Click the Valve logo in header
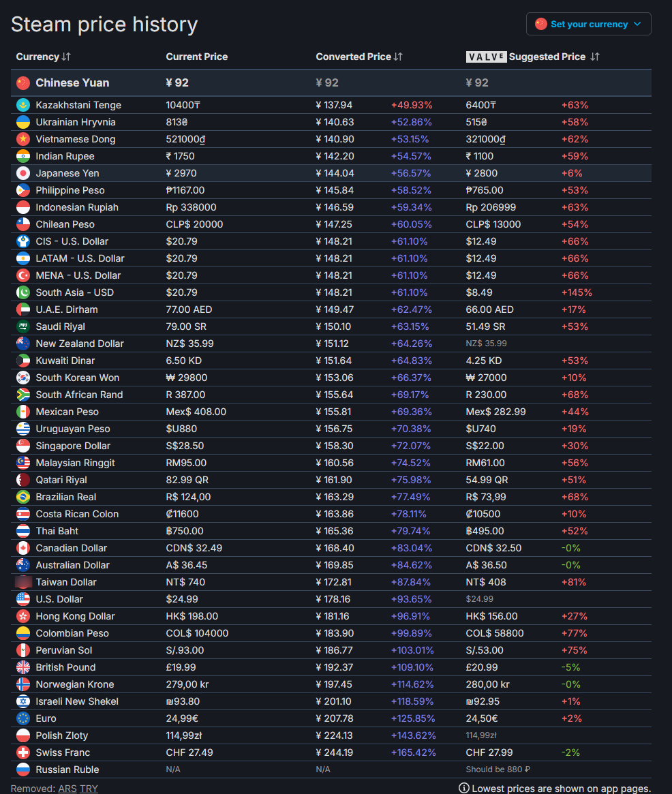This screenshot has width=672, height=794. click(x=486, y=57)
